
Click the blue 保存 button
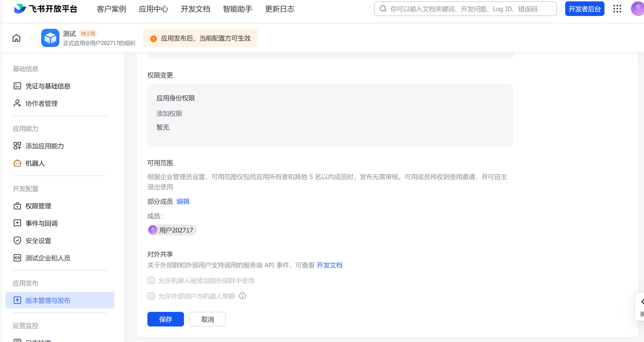[x=165, y=319]
